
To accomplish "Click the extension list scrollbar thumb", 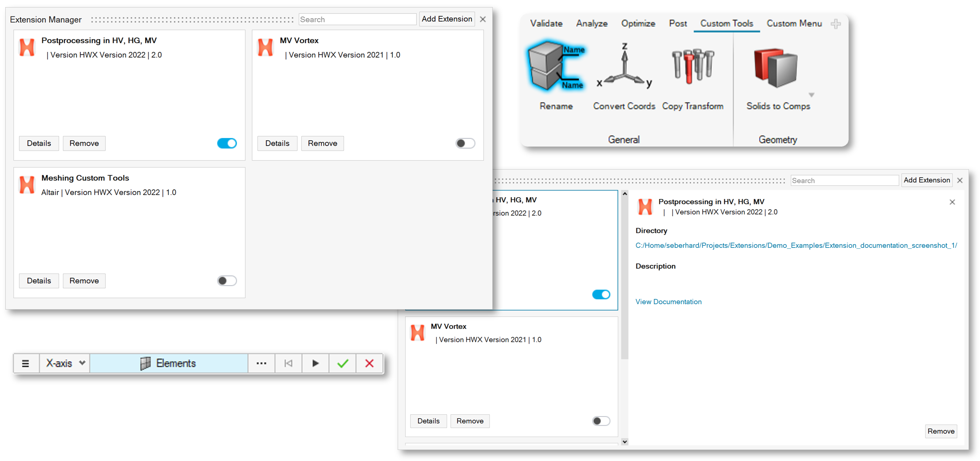I will [x=625, y=278].
